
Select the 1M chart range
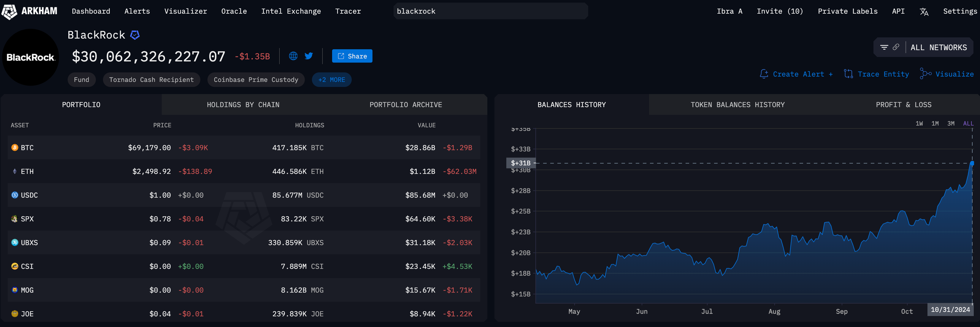coord(935,123)
